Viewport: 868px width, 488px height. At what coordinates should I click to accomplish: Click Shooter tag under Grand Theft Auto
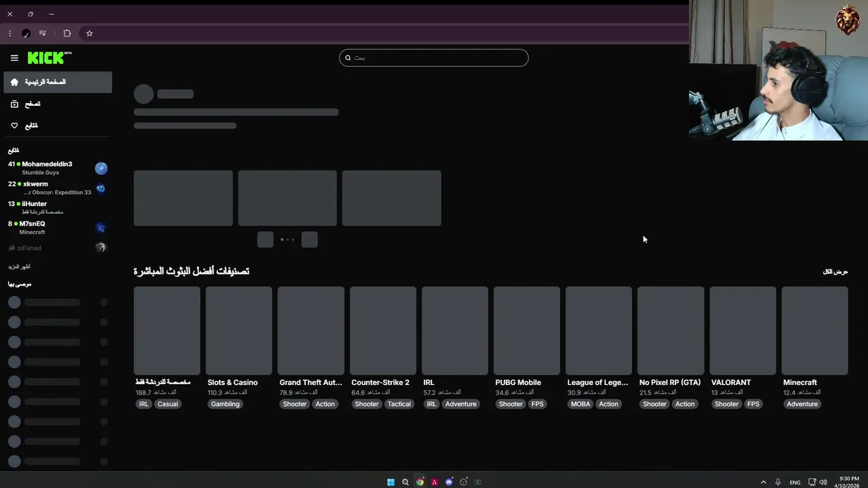[x=295, y=404]
